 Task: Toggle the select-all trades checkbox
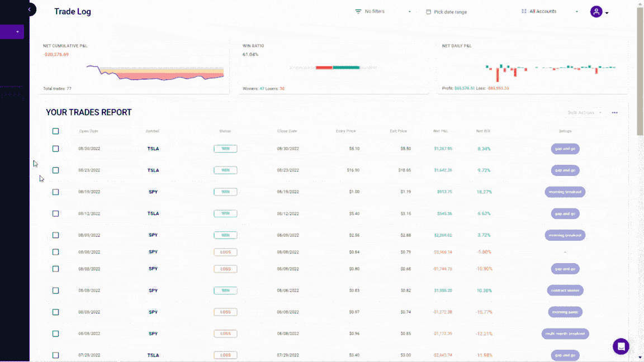pos(55,131)
